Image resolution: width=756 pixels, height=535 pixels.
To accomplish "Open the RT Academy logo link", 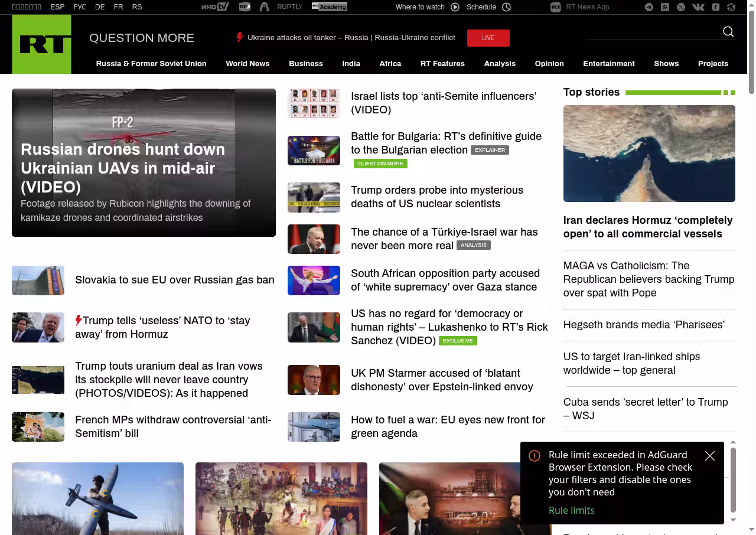I will tap(329, 7).
